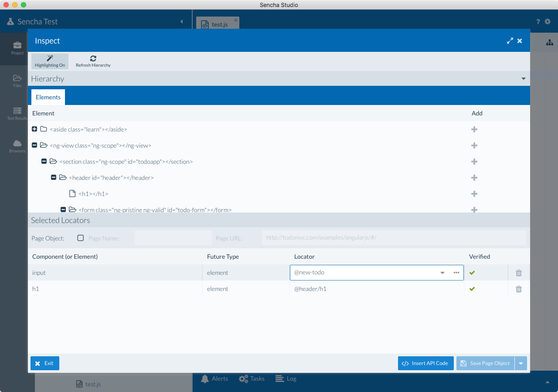
Task: Open the Log panel
Action: pos(286,379)
